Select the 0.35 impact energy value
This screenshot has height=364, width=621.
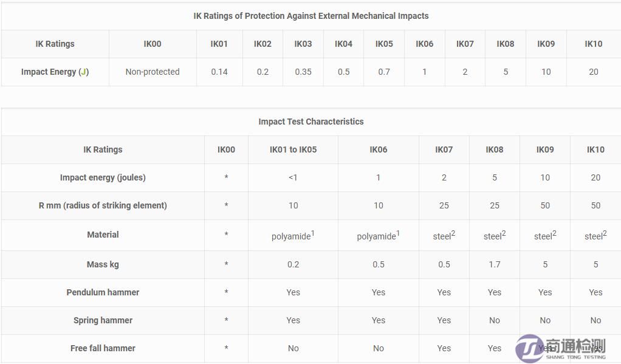coord(303,72)
